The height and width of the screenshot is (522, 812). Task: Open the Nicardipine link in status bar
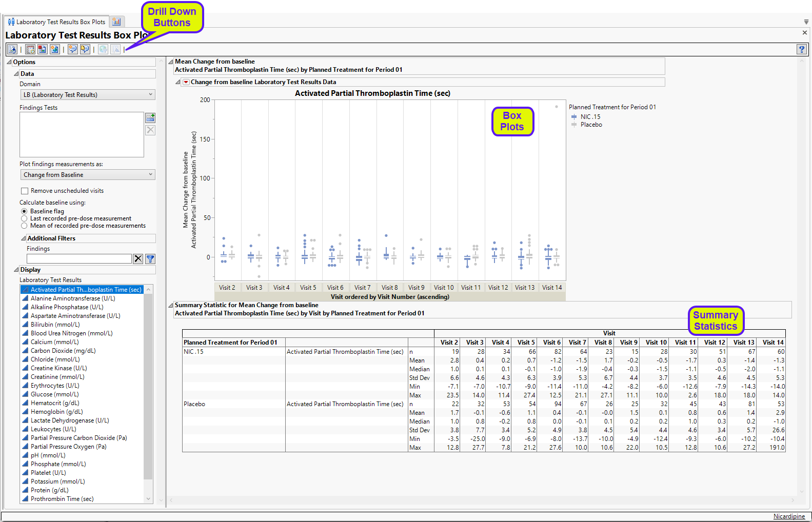point(789,516)
